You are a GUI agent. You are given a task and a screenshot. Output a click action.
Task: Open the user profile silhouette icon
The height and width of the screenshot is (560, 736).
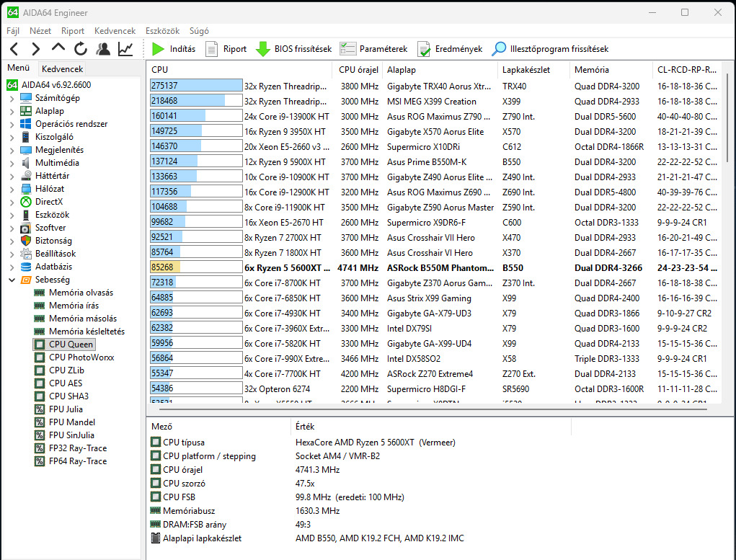pos(103,49)
